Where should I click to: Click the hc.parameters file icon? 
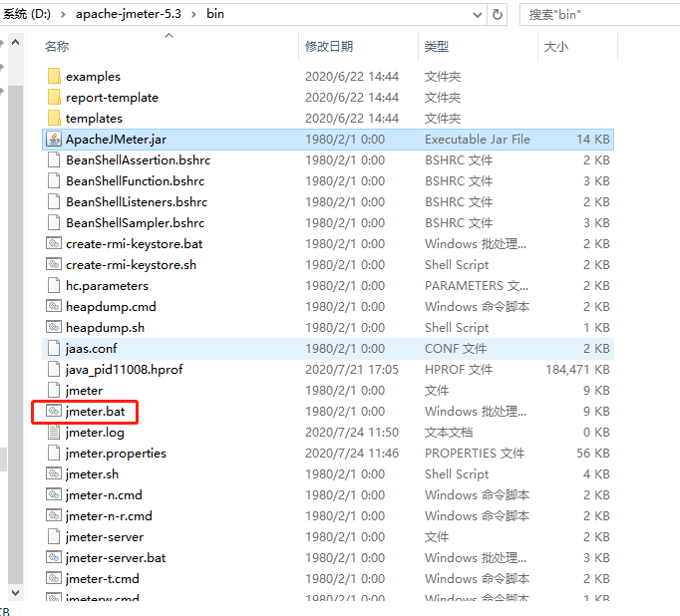click(54, 286)
